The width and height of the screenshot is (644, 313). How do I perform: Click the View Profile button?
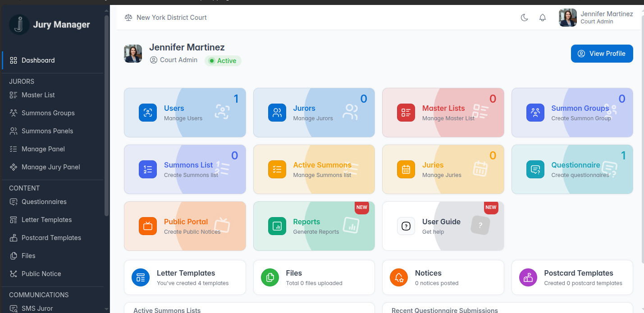pyautogui.click(x=602, y=53)
